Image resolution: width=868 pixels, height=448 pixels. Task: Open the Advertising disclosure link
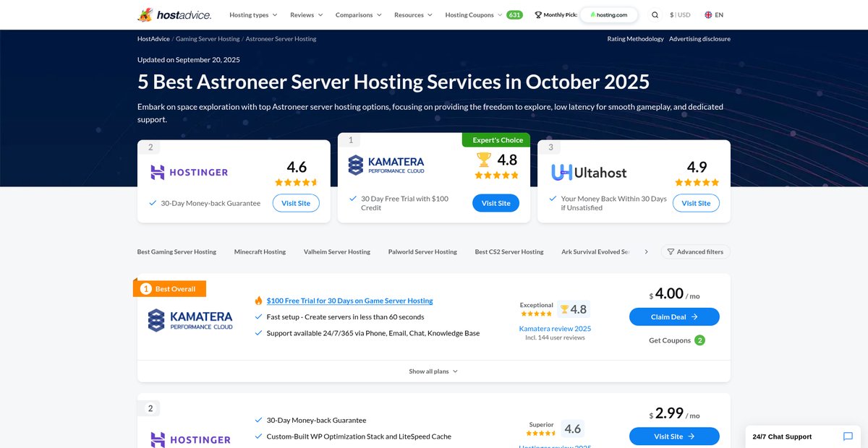coord(699,39)
